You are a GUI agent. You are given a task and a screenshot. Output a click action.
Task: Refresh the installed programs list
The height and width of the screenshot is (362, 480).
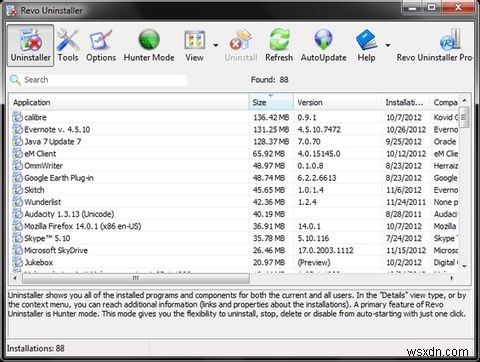coord(279,46)
